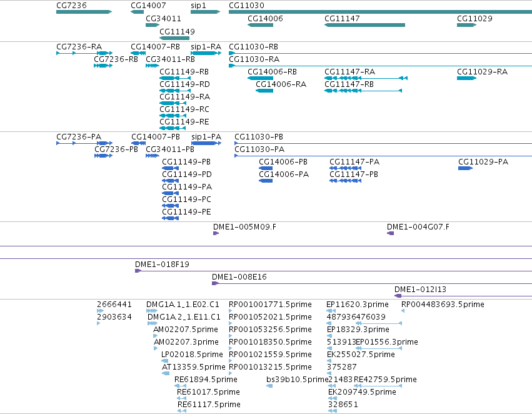Click the CG11030-PA protein label
Screen dimensions: 532x414
point(259,149)
